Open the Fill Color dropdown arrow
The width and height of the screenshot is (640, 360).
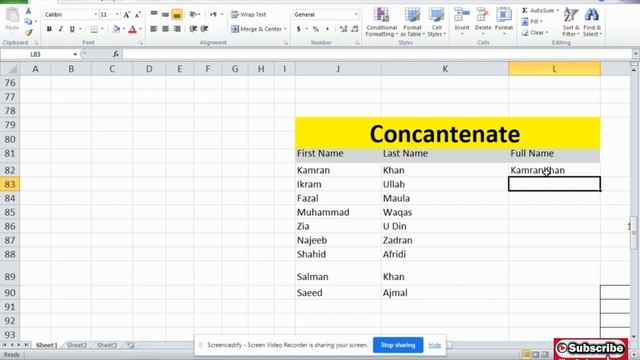124,29
